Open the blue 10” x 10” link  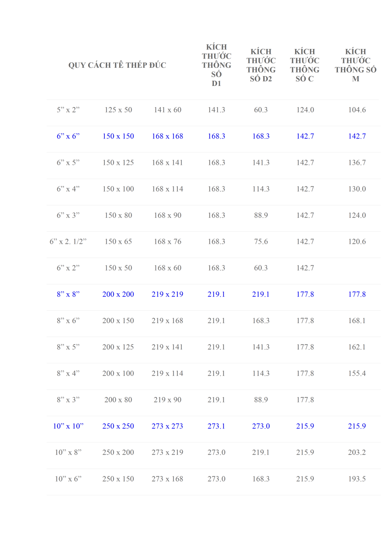[68, 426]
